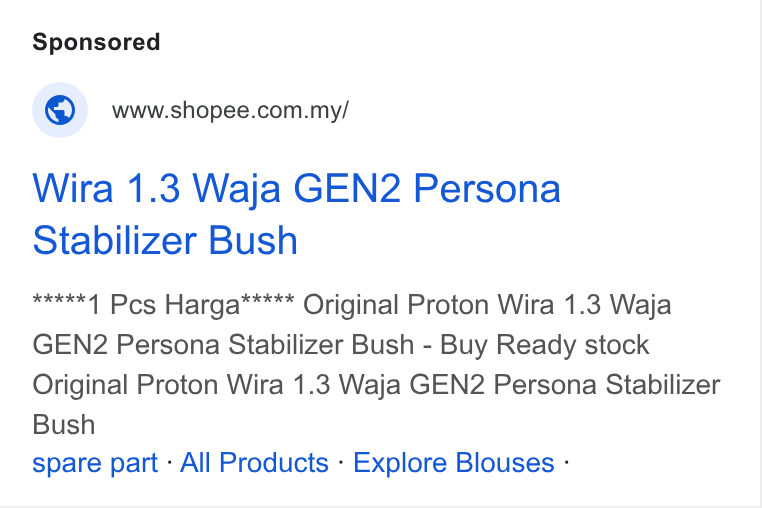The image size is (762, 508).
Task: Click 'Wira 1.3' at the headline start
Action: pos(106,188)
